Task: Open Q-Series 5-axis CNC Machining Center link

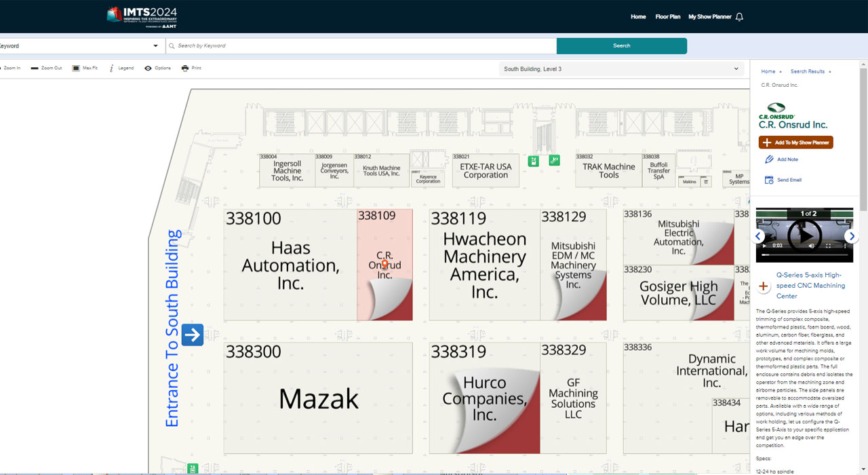Action: click(x=811, y=286)
